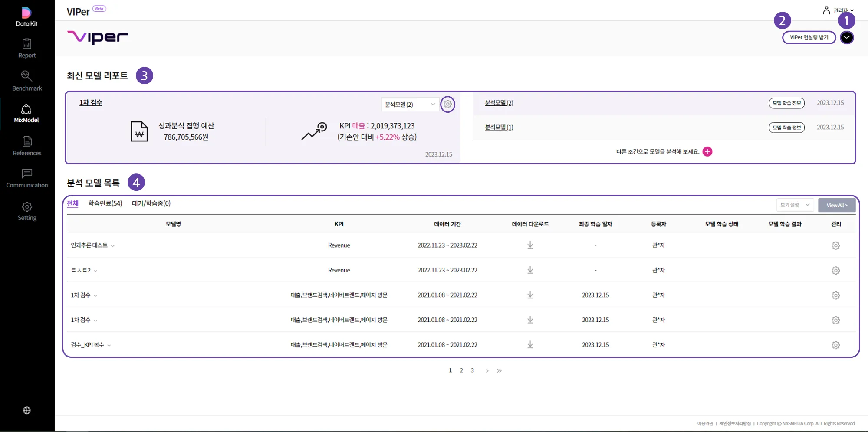The width and height of the screenshot is (868, 432).
Task: Open Setting in the sidebar
Action: (27, 211)
